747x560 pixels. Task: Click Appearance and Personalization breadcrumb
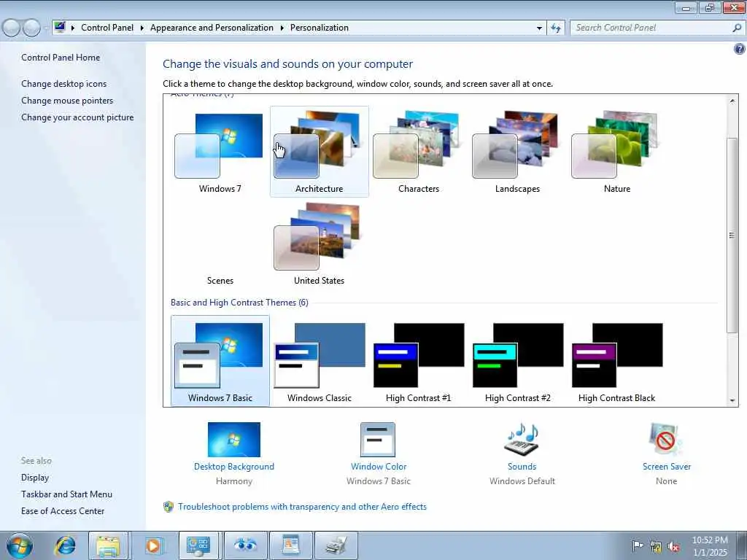tap(212, 28)
